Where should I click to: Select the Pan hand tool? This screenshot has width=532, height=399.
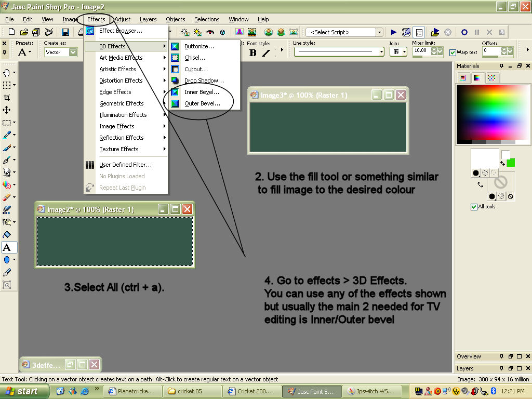7,72
